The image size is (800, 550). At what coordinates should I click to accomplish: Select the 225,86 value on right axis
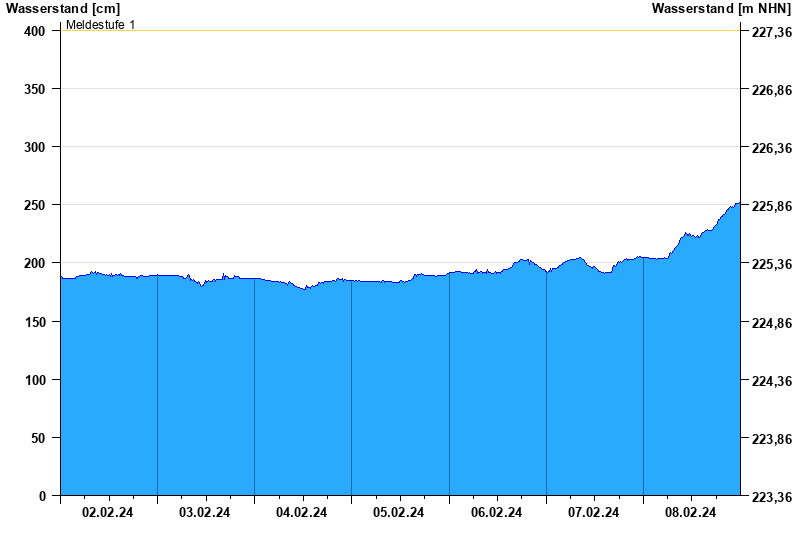click(771, 207)
